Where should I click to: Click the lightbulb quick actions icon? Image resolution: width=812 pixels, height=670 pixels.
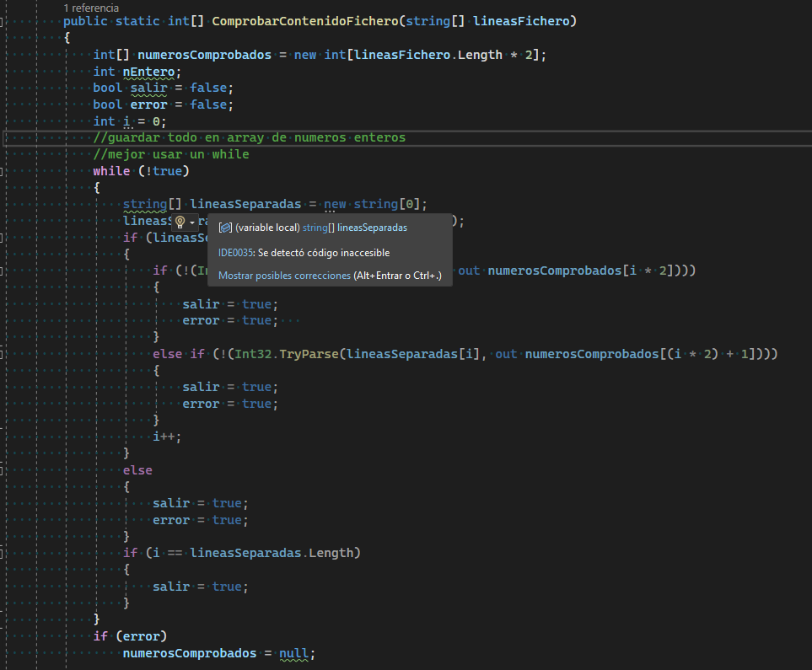tap(180, 222)
